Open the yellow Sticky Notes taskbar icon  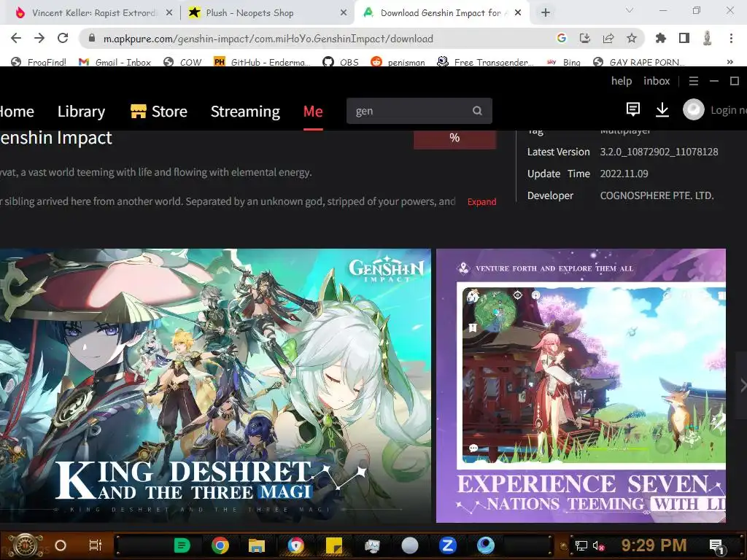click(334, 545)
